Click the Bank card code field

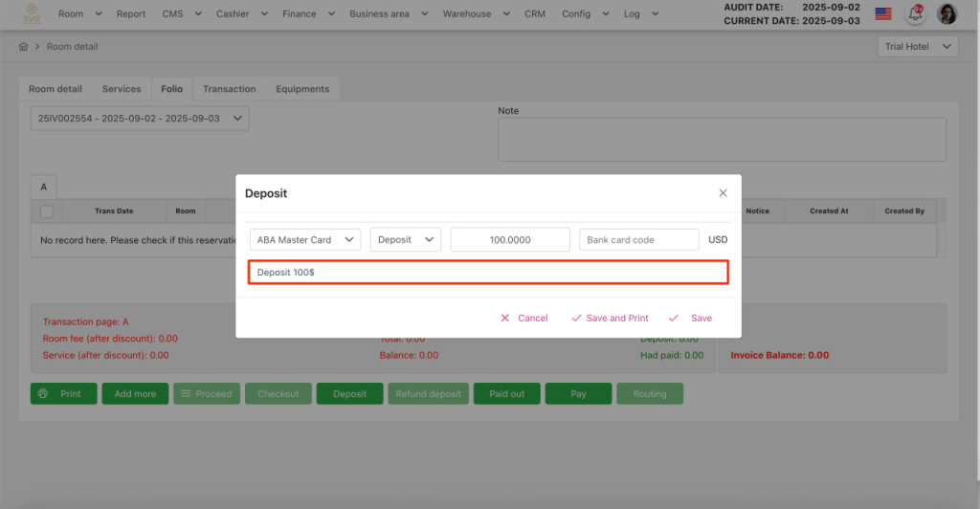[638, 240]
